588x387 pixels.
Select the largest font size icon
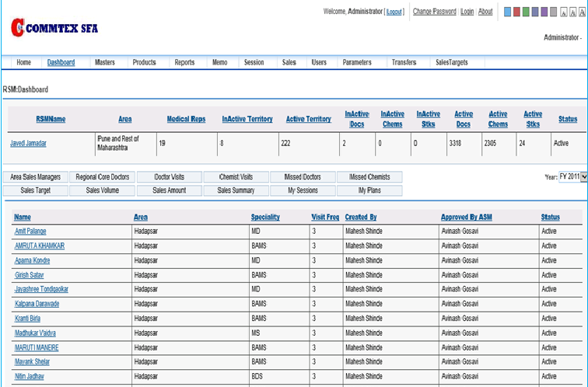(581, 12)
